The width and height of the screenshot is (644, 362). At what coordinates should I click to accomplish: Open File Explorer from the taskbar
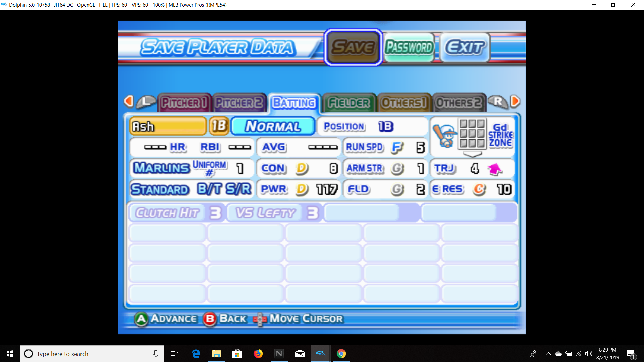click(217, 354)
